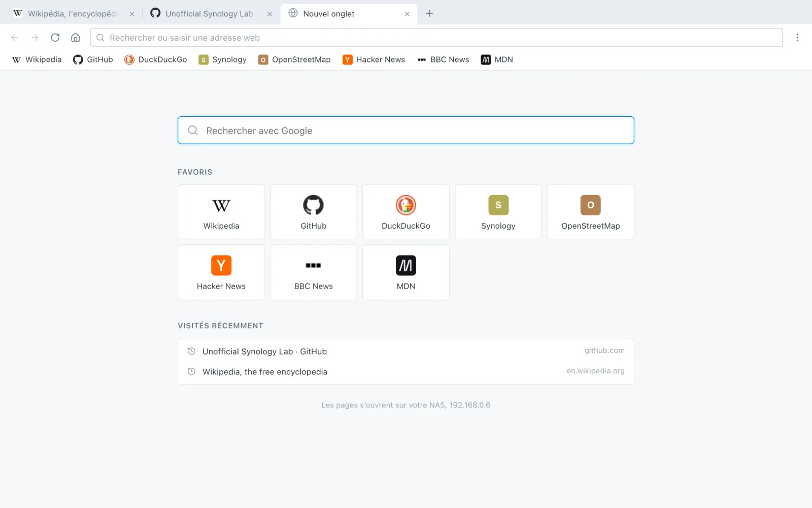This screenshot has width=812, height=508.
Task: Open the OpenStreetMap favorites tile
Action: tap(591, 212)
